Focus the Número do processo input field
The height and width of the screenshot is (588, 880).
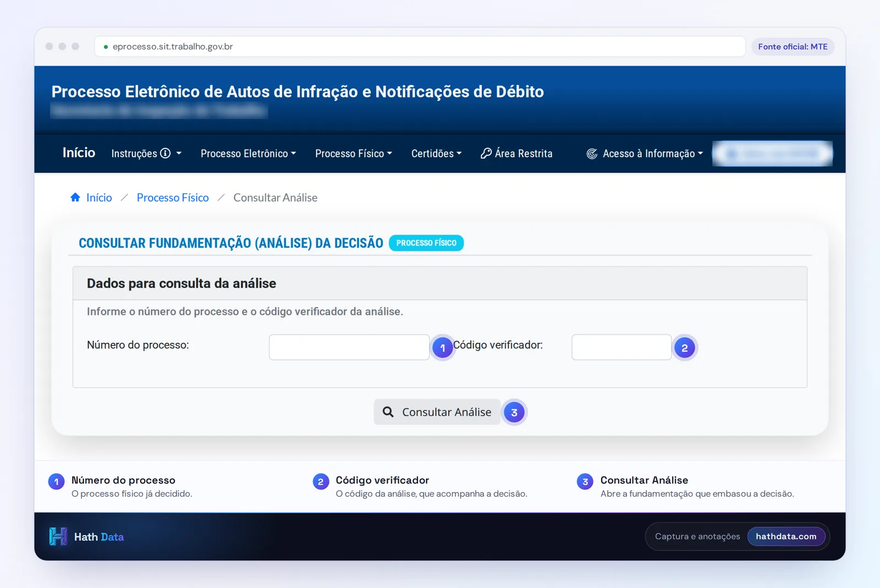pyautogui.click(x=349, y=347)
